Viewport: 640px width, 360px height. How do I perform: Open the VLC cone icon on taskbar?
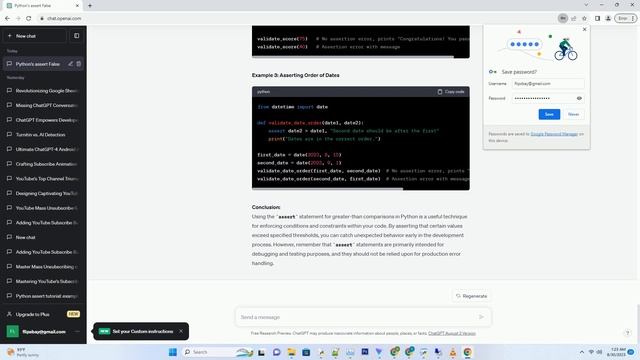(453, 352)
